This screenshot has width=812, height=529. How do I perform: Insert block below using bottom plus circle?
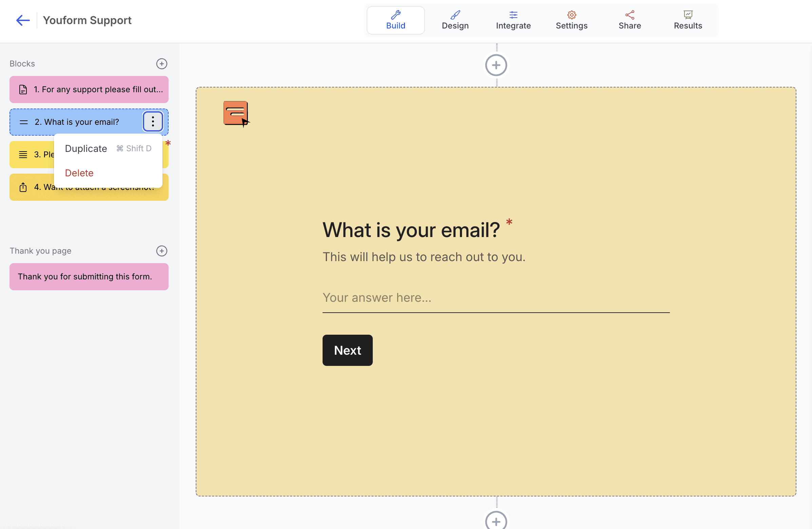coord(496,521)
